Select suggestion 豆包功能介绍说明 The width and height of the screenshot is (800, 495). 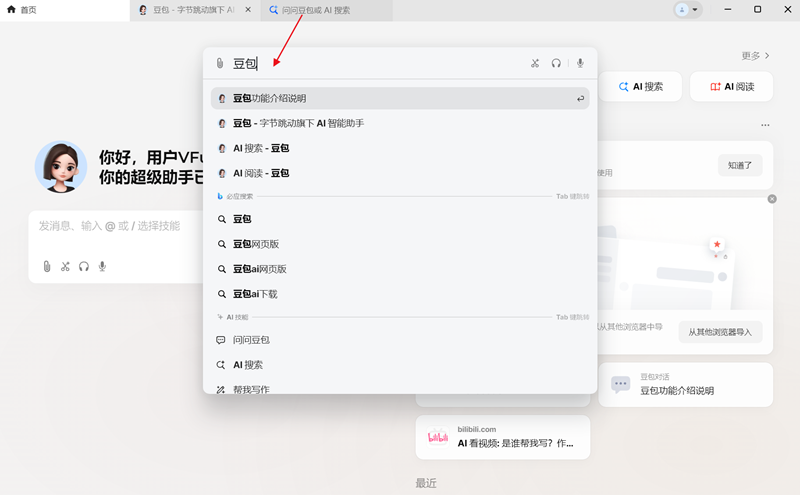(x=400, y=98)
